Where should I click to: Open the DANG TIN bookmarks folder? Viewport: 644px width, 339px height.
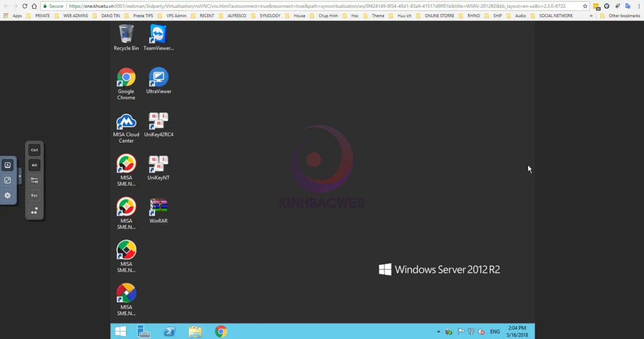click(x=106, y=16)
